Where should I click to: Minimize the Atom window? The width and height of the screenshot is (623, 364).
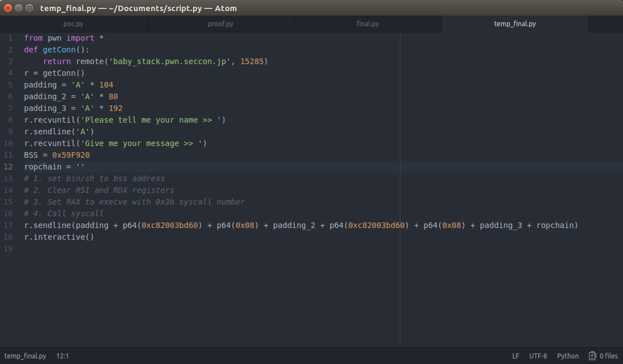pyautogui.click(x=19, y=8)
